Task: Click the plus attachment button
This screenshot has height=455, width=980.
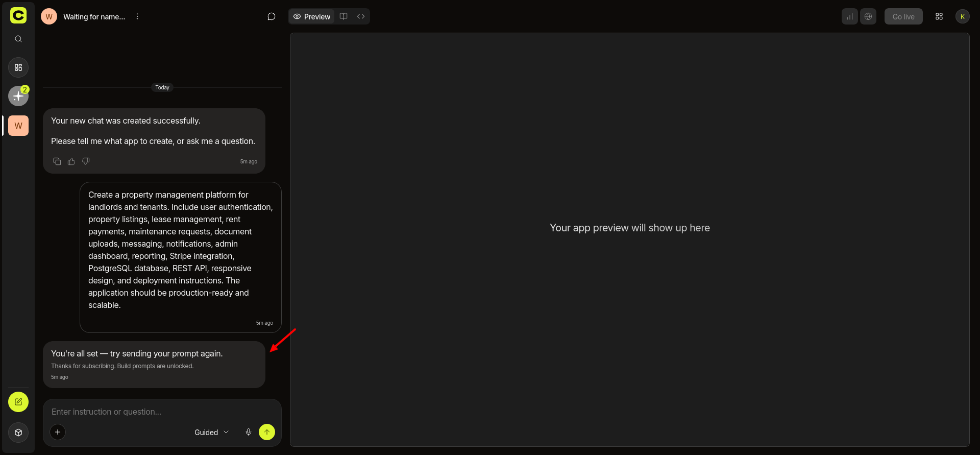Action: [x=58, y=432]
